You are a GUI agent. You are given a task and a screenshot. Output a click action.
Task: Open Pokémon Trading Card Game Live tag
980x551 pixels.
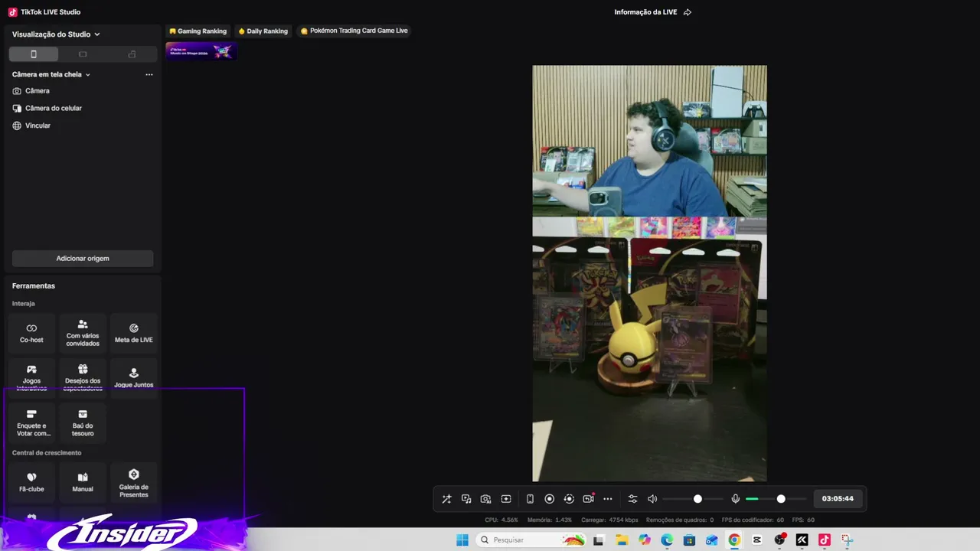pos(354,31)
